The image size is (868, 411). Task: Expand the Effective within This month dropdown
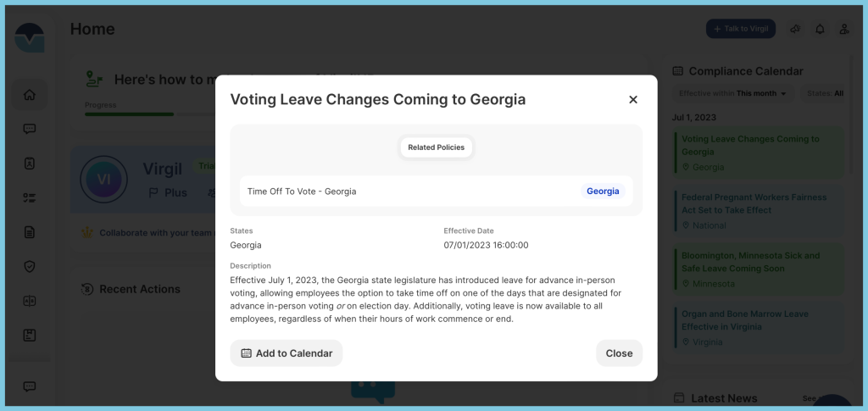(733, 93)
